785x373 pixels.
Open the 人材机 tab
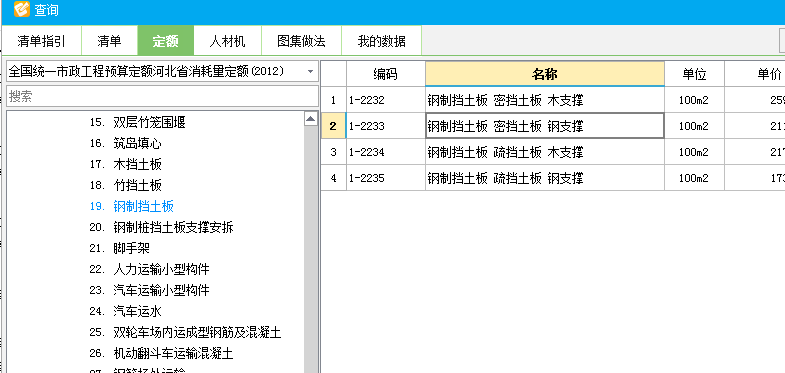(227, 41)
